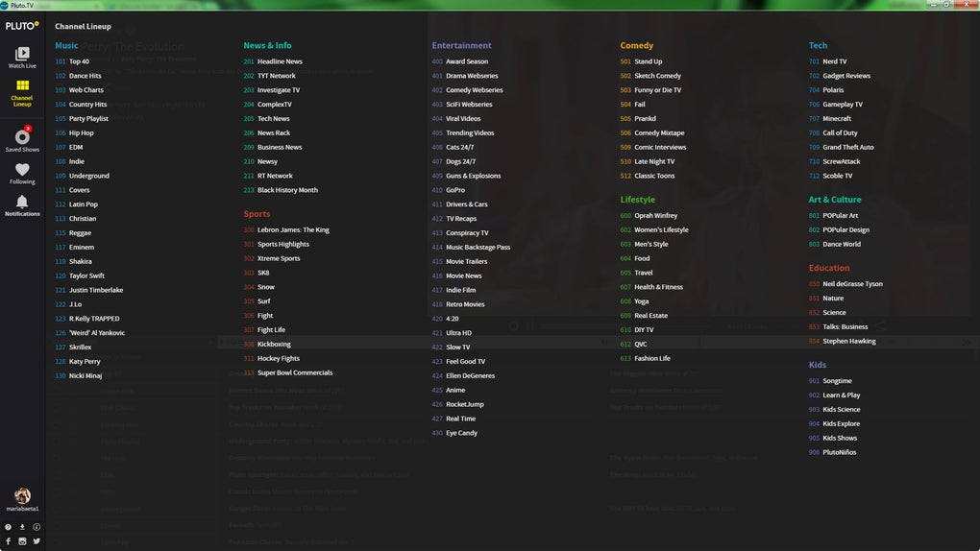This screenshot has width=980, height=551.
Task: Click the mariabaeta1 profile avatar
Action: tap(22, 496)
